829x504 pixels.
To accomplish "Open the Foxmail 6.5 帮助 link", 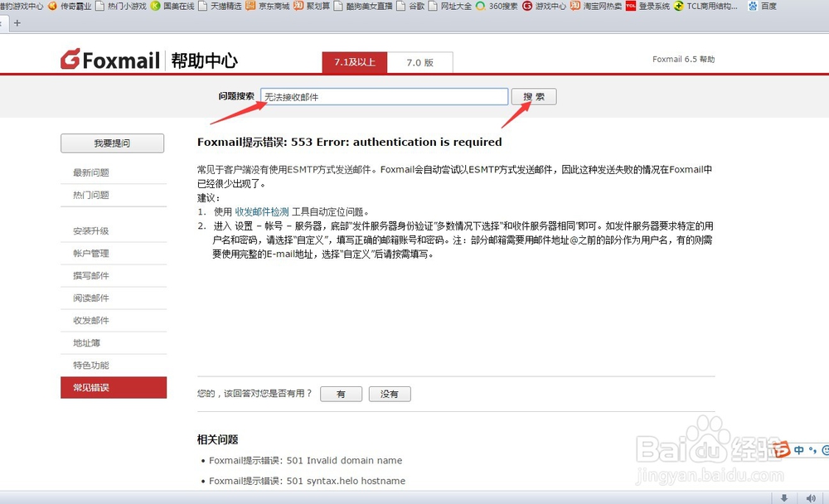I will click(x=684, y=59).
